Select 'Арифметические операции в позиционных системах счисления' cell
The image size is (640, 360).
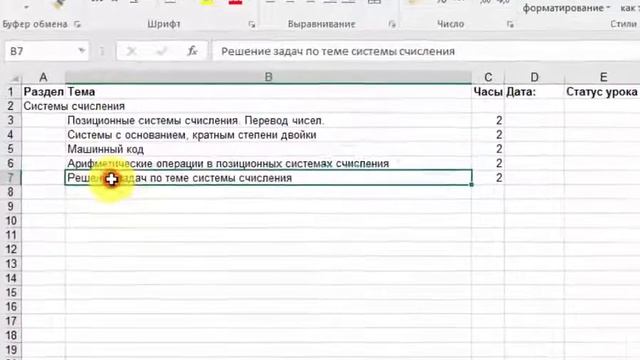pos(268,163)
